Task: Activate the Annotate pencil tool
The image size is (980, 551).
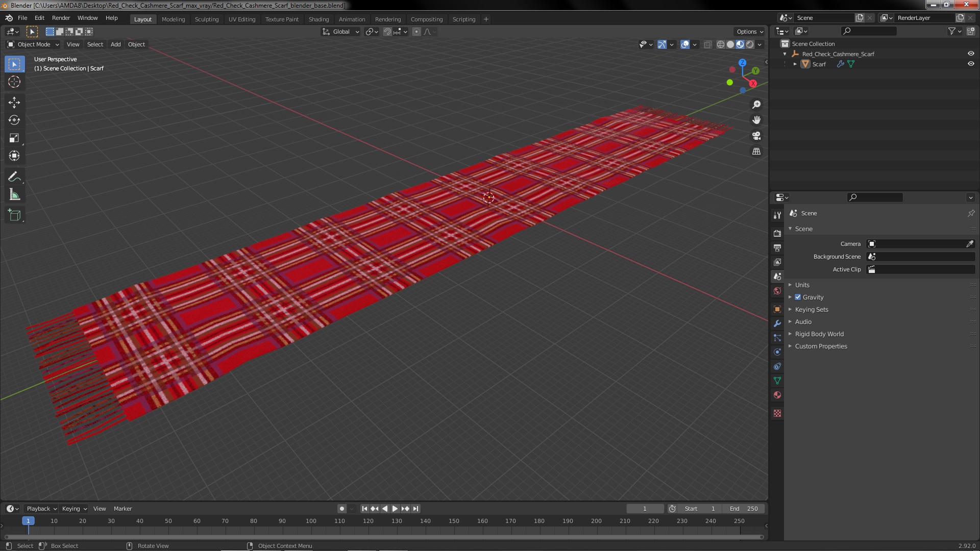Action: coord(14,177)
